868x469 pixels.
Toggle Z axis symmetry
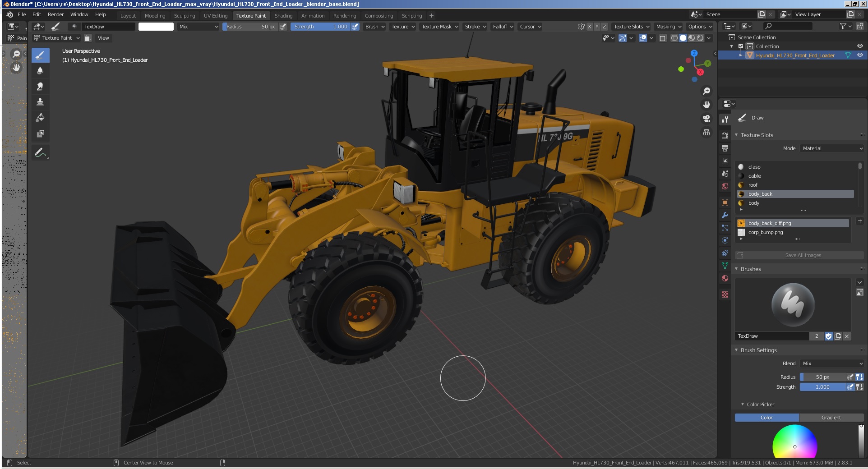point(605,27)
